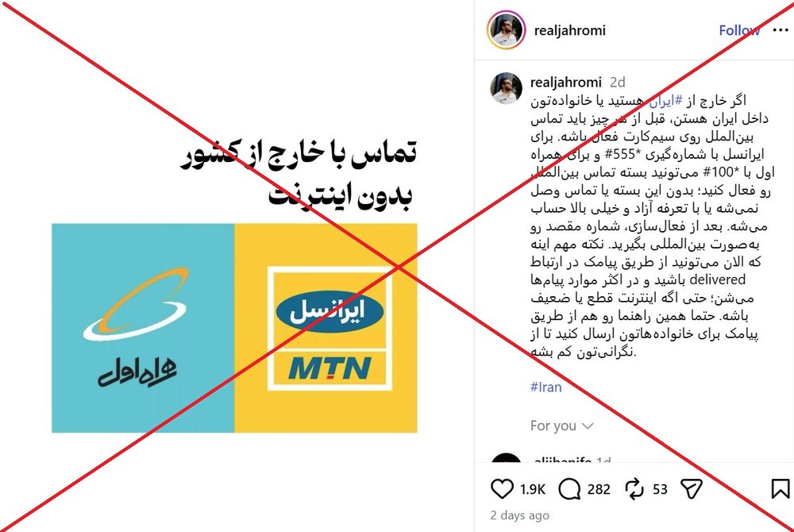Click the 282 comments count
This screenshot has width=794, height=532.
click(599, 489)
